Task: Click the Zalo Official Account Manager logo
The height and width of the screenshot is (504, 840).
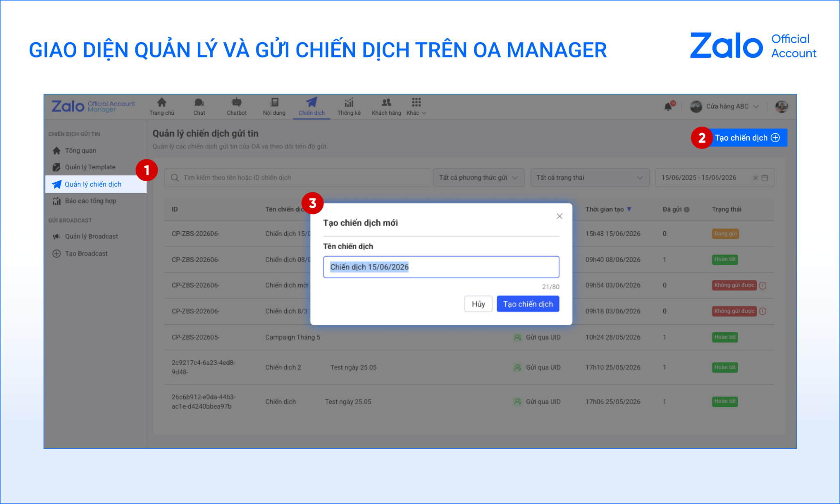Action: point(93,106)
